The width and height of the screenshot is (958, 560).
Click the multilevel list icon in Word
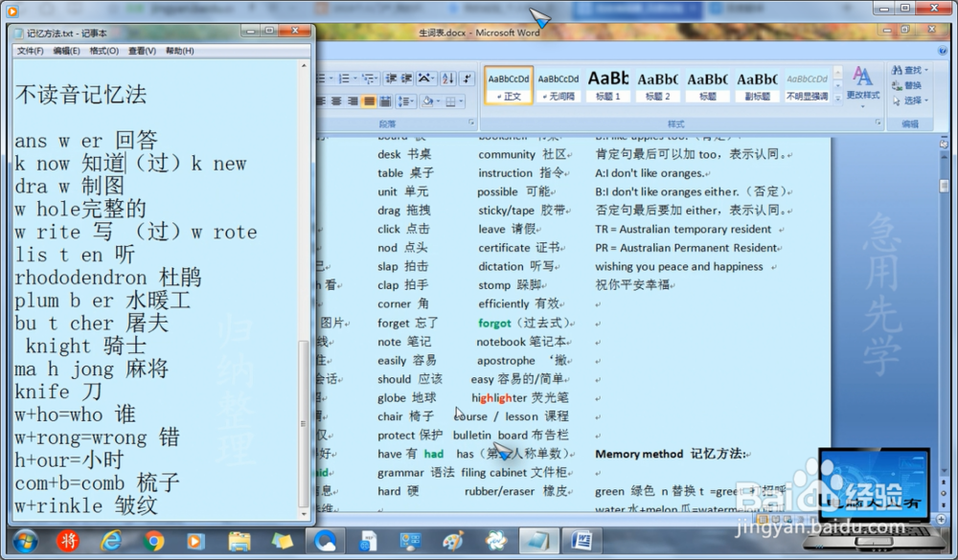(367, 78)
